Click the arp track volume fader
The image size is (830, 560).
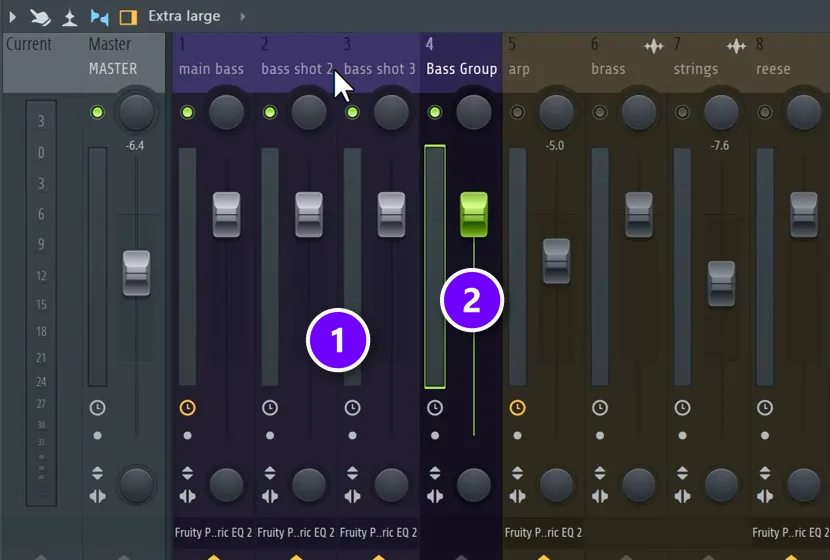(556, 261)
